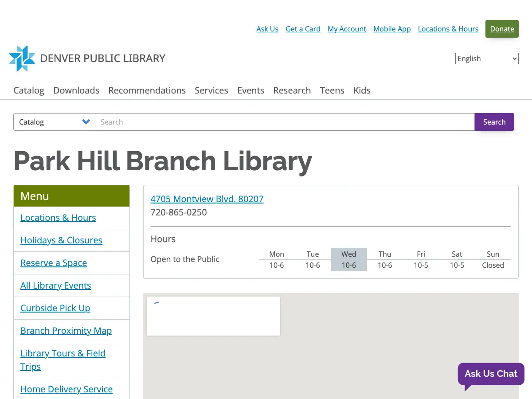
Task: Open Holidays & Closures in the sidebar
Action: [61, 240]
